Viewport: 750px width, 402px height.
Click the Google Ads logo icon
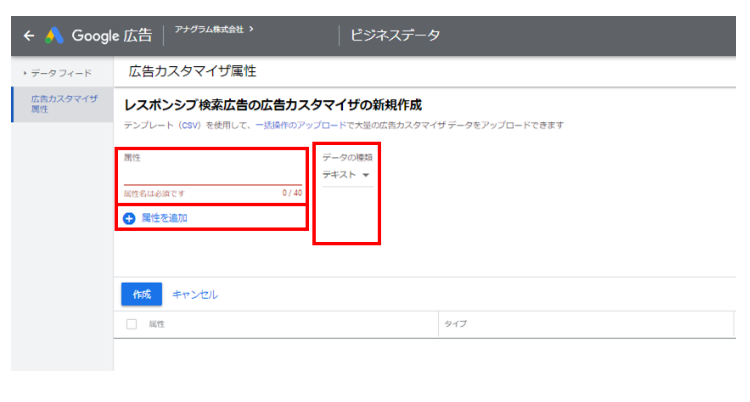pos(54,36)
